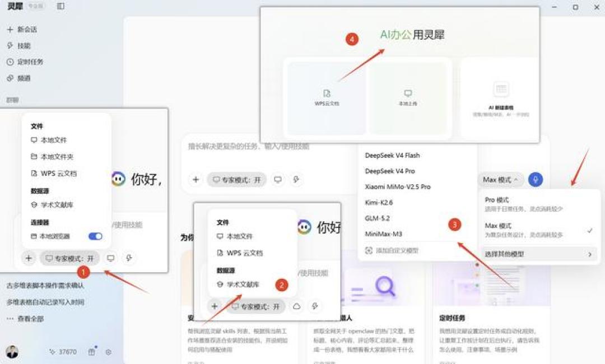
Task: Select 本地文件 in the menu containing 本地文件夹
Action: click(49, 139)
